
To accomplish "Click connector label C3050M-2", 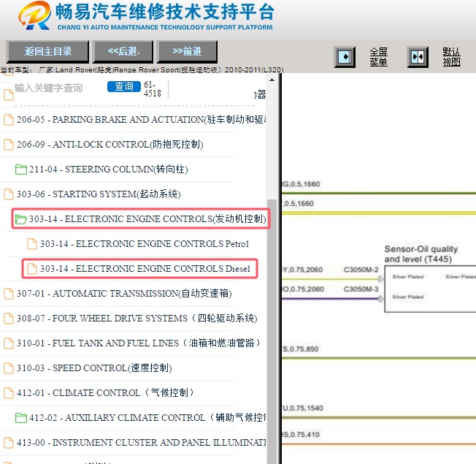I will 361,270.
